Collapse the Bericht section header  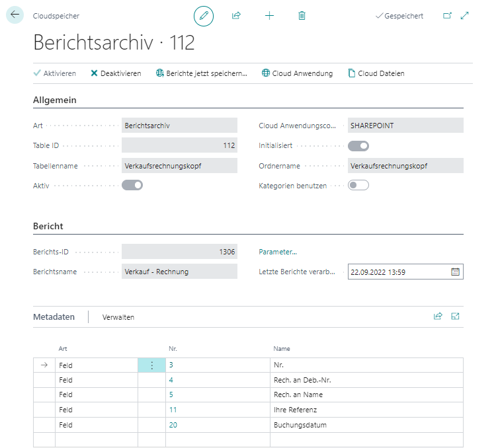click(x=48, y=226)
